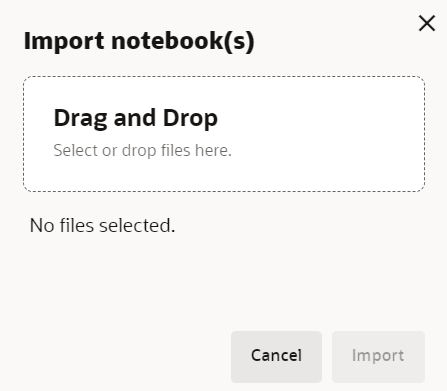Click the 'No files selected.' status text

pos(102,225)
